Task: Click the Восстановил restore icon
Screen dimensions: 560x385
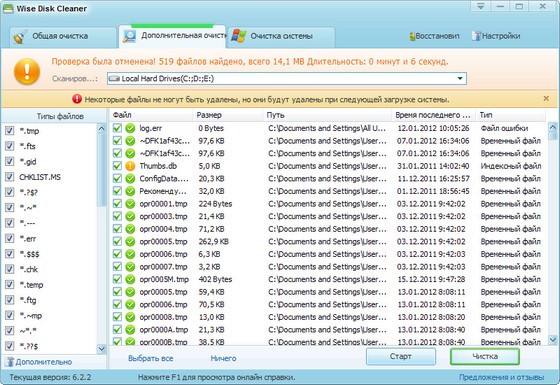Action: point(412,36)
